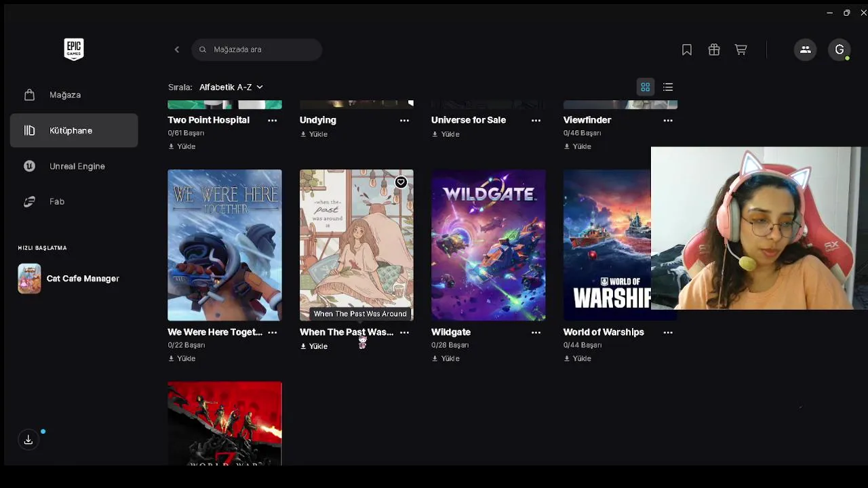
Task: Click the We Were Here Together title text
Action: [215, 332]
